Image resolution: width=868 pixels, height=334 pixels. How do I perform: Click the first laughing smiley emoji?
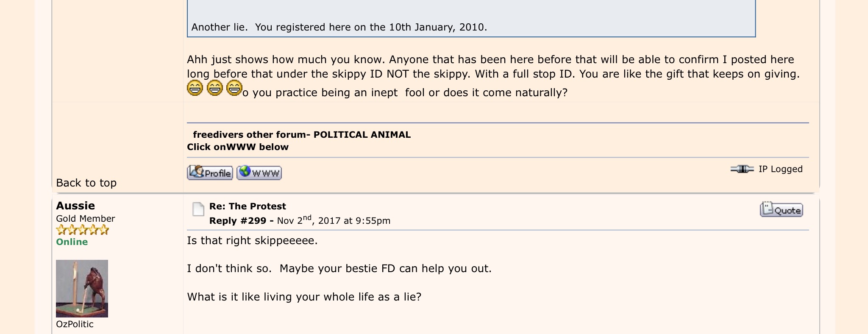coord(195,88)
